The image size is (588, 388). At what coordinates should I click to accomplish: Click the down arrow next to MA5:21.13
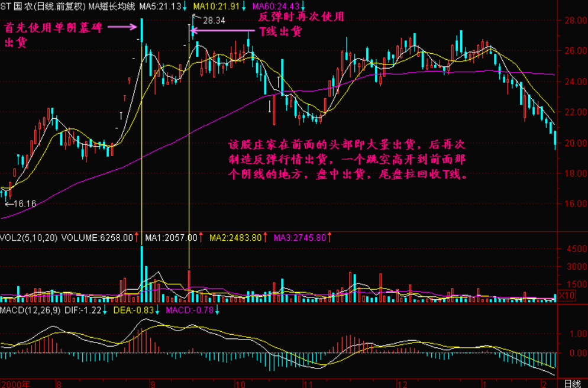pyautogui.click(x=185, y=6)
